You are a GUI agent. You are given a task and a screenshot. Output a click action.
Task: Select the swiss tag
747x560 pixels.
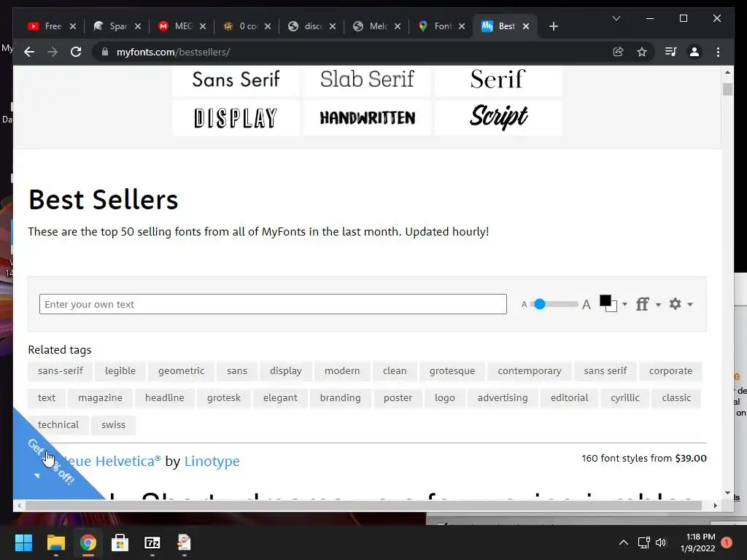pos(113,425)
